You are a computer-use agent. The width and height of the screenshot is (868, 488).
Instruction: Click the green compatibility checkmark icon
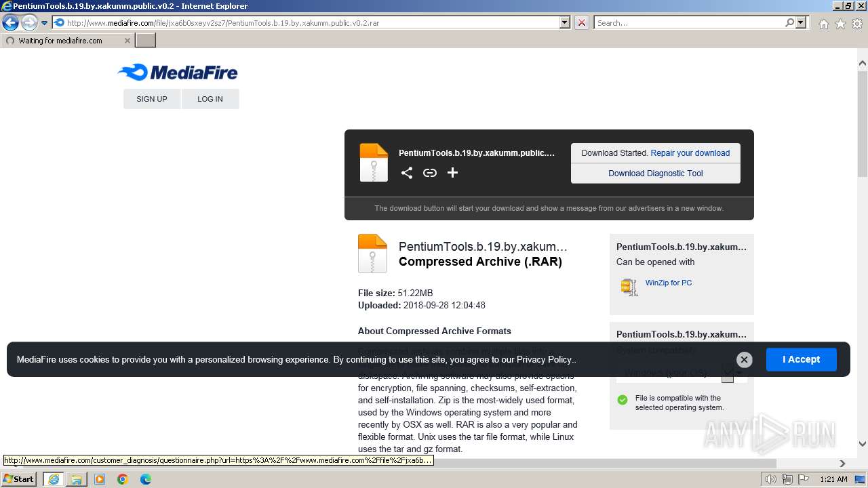623,400
